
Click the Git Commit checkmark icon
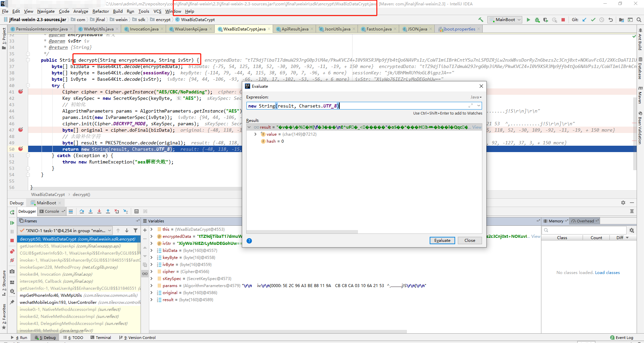pyautogui.click(x=593, y=20)
